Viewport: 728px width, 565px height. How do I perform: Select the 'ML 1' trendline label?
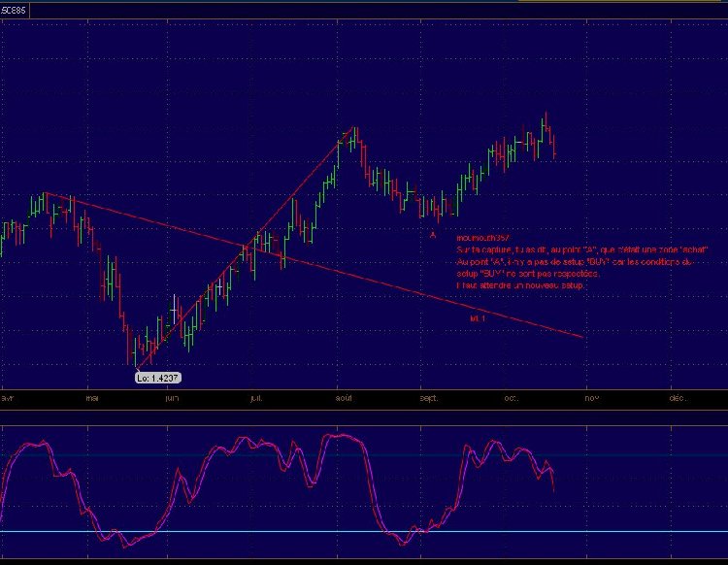coord(478,318)
